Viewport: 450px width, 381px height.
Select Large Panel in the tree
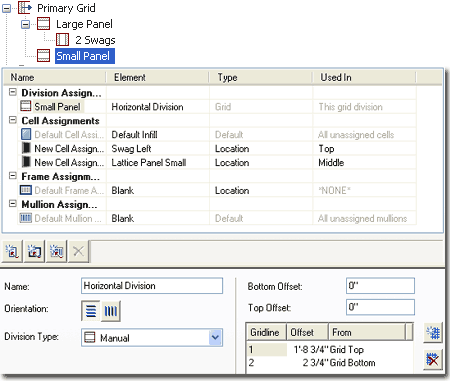point(84,24)
